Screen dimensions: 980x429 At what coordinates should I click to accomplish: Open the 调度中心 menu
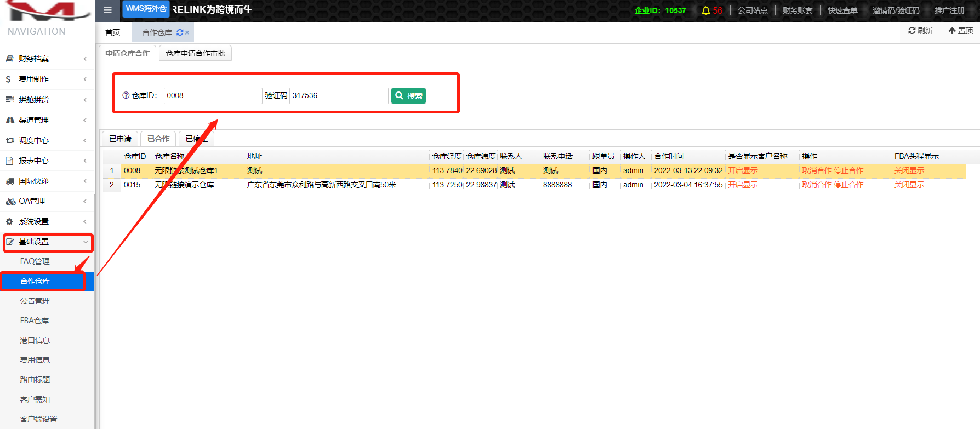pyautogui.click(x=46, y=140)
